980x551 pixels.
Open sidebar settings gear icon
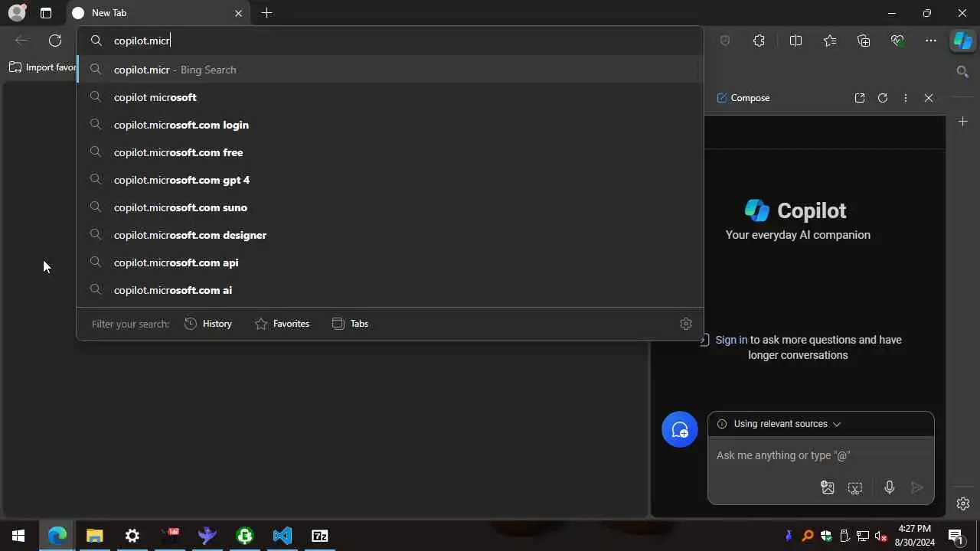coord(963,504)
